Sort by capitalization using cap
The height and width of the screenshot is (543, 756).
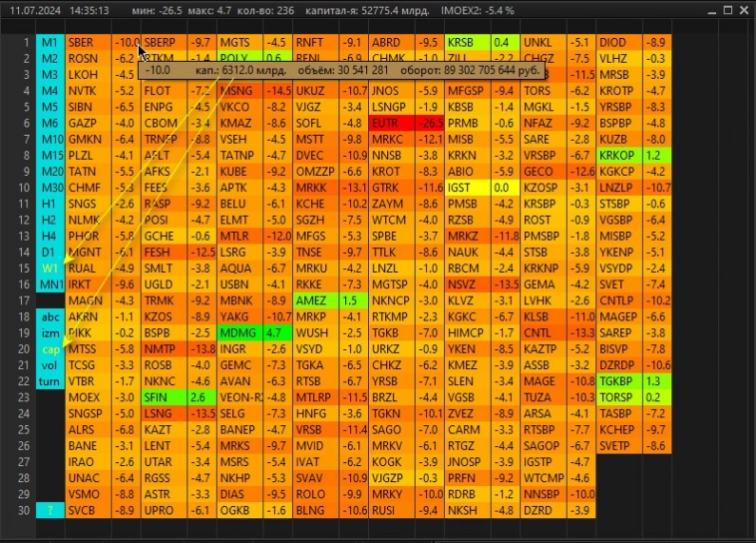[50, 349]
